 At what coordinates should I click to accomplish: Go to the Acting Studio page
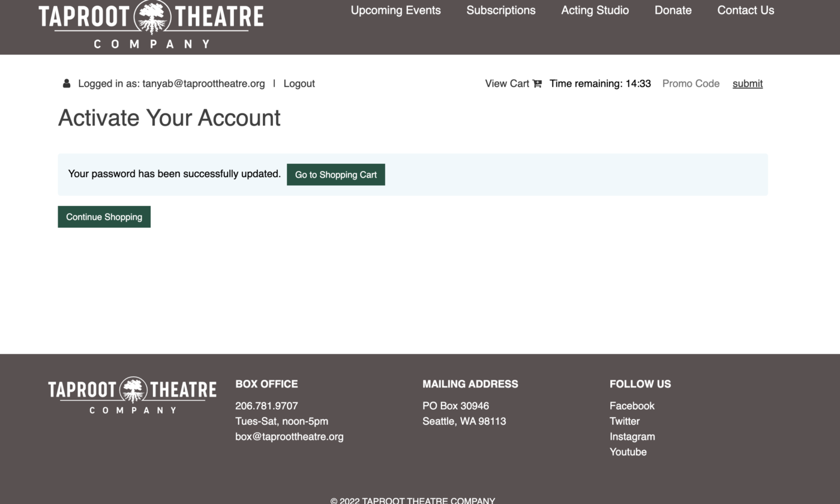[x=595, y=10]
